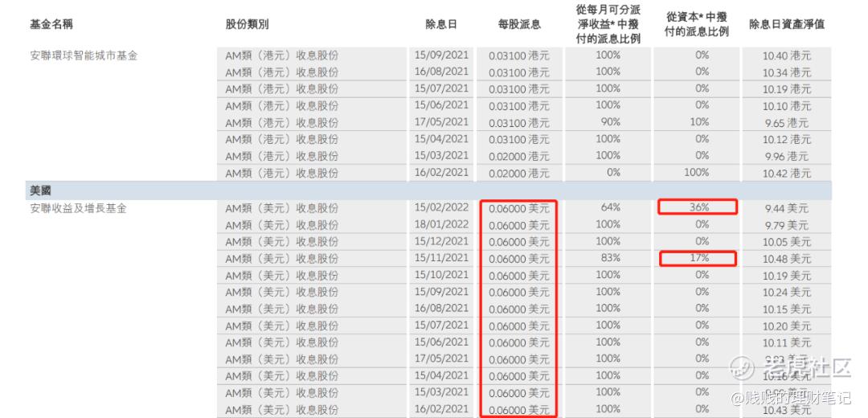This screenshot has width=868, height=418.
Task: Click NAV value 9.65 港元
Action: pyautogui.click(x=787, y=123)
